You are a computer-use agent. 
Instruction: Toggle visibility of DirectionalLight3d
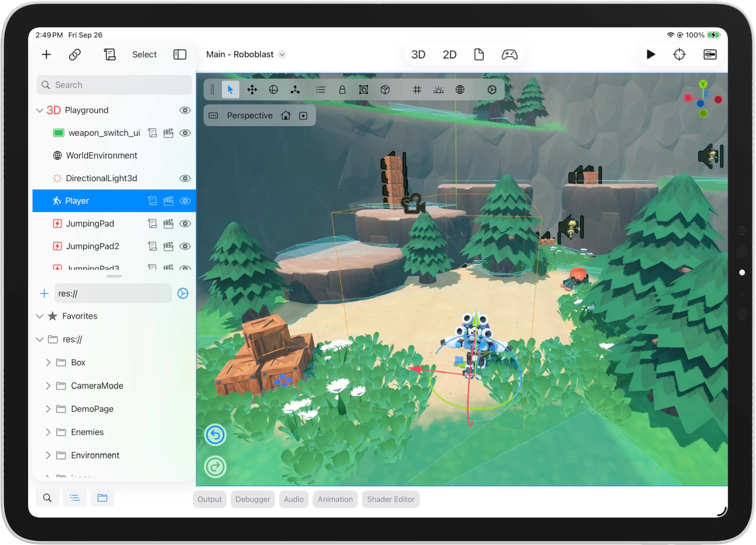click(185, 178)
